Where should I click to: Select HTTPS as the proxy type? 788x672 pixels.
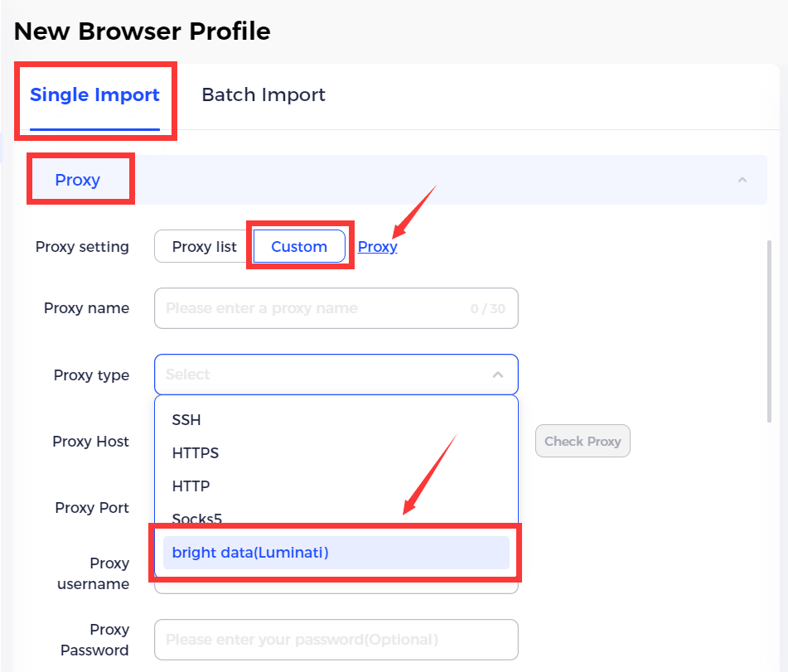pyautogui.click(x=194, y=453)
